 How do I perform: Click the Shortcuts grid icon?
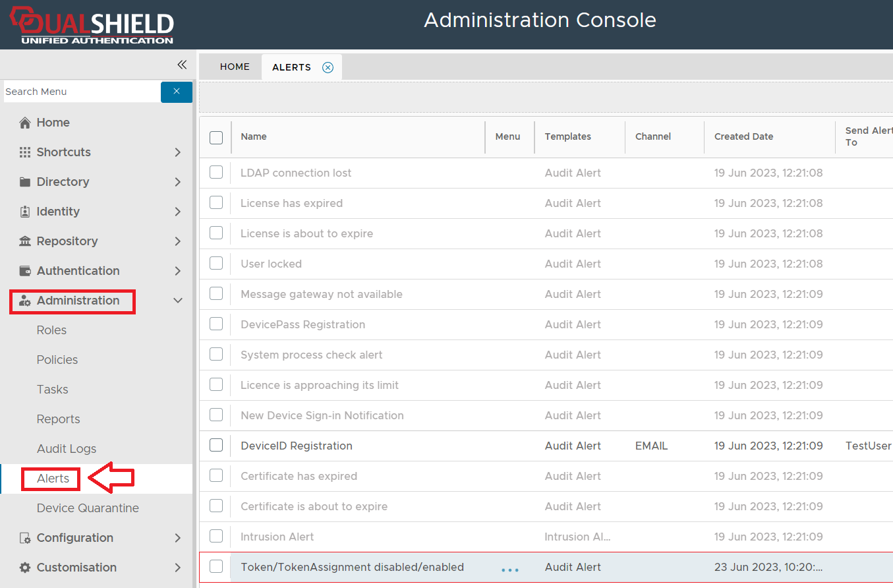pyautogui.click(x=25, y=152)
